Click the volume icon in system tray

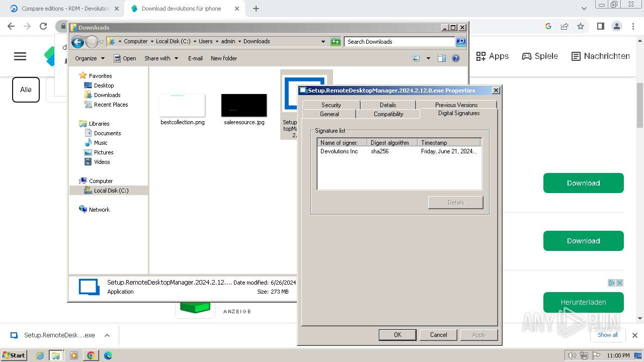click(572, 355)
